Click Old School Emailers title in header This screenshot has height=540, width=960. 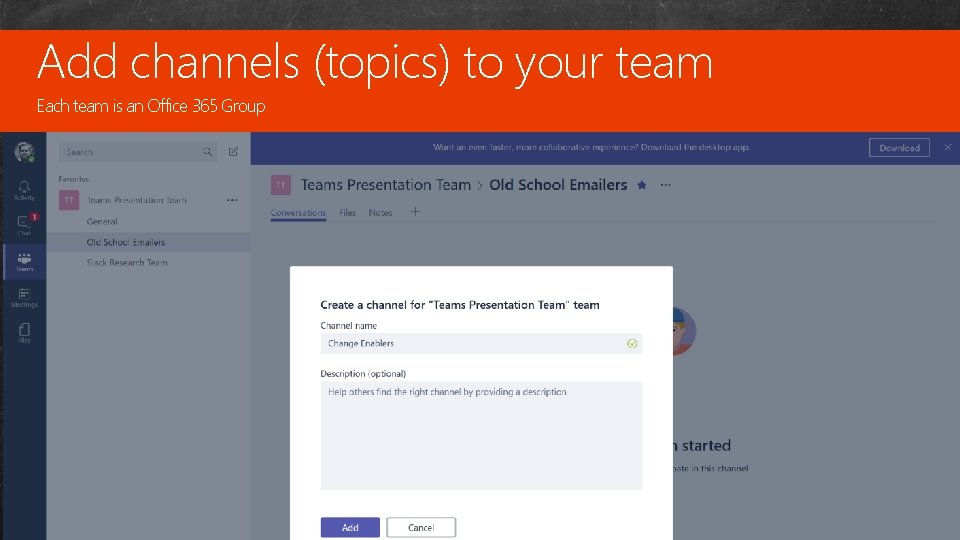(558, 185)
